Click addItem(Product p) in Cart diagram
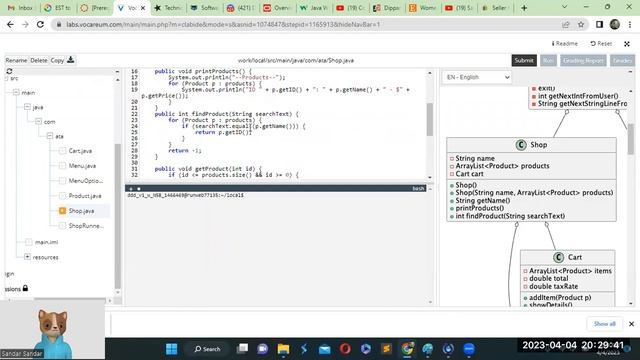 560,298
